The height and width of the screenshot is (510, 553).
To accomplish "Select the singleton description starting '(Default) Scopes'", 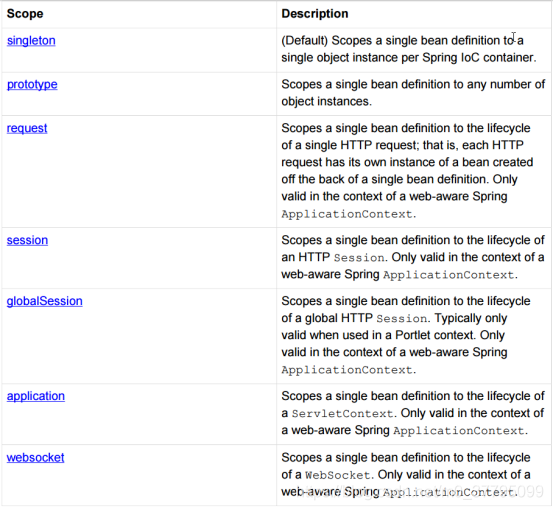I will click(x=409, y=49).
